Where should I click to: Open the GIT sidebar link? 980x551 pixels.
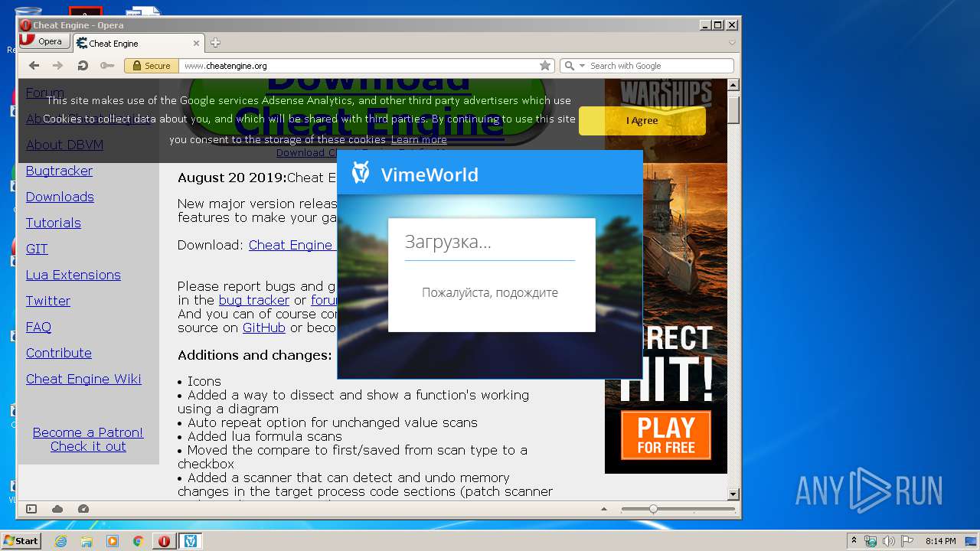click(x=37, y=249)
